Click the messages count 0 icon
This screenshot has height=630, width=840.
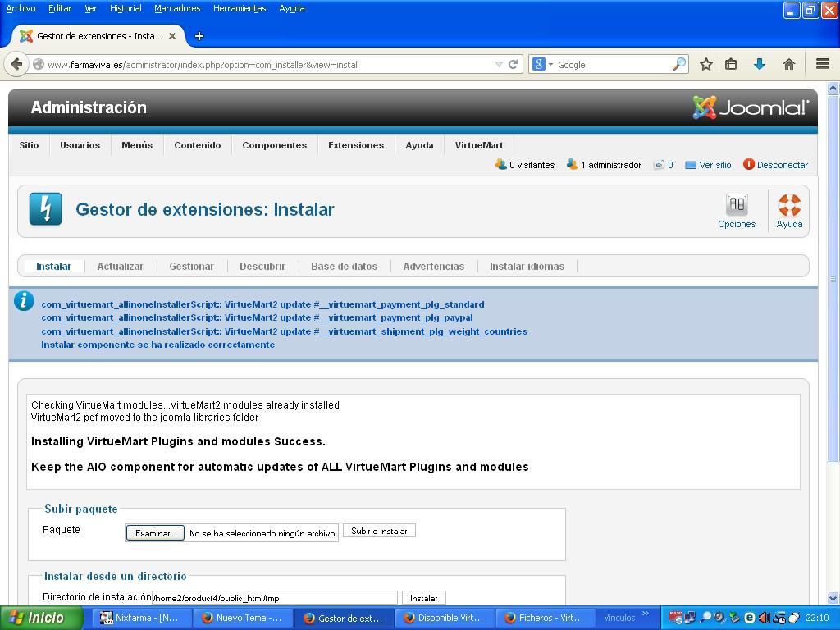tap(663, 164)
